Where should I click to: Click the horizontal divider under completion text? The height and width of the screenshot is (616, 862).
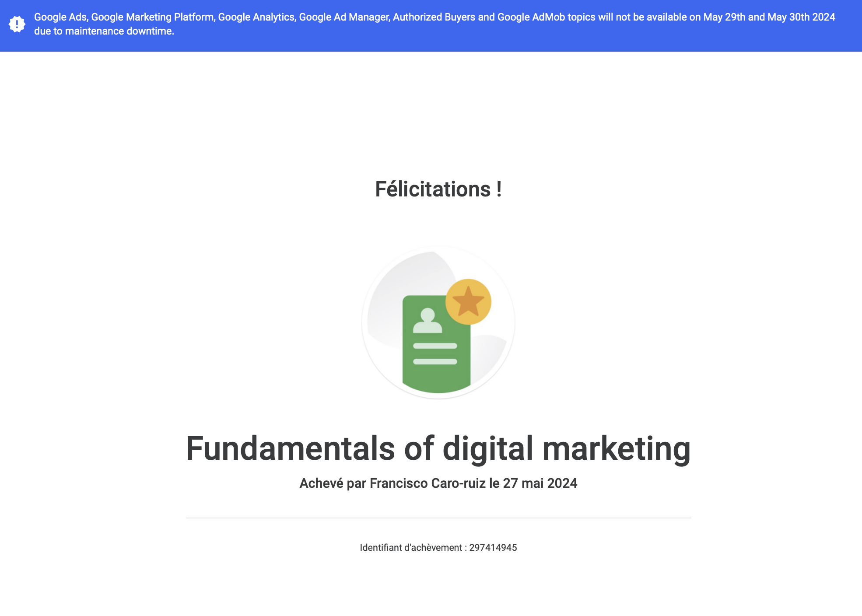pos(438,518)
